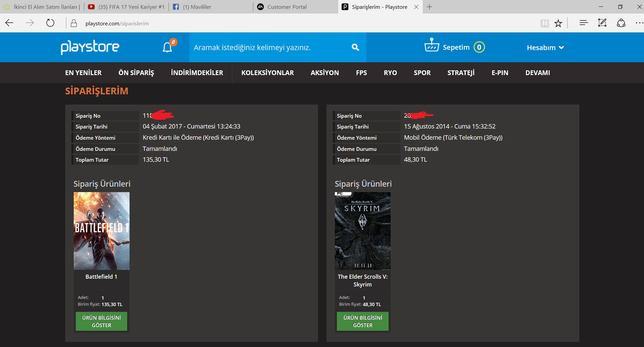
Task: Show product info for Skyrim
Action: click(363, 321)
